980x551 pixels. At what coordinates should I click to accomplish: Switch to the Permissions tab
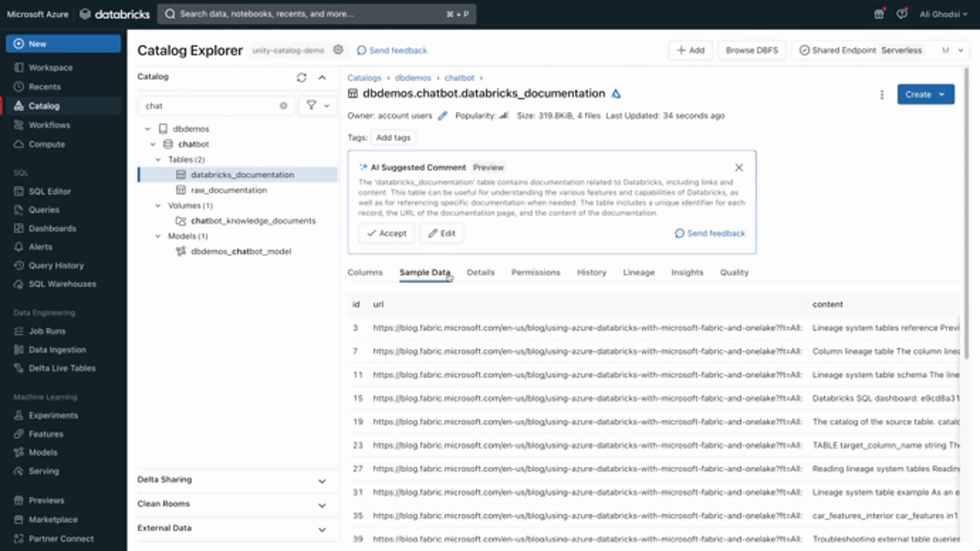click(536, 272)
